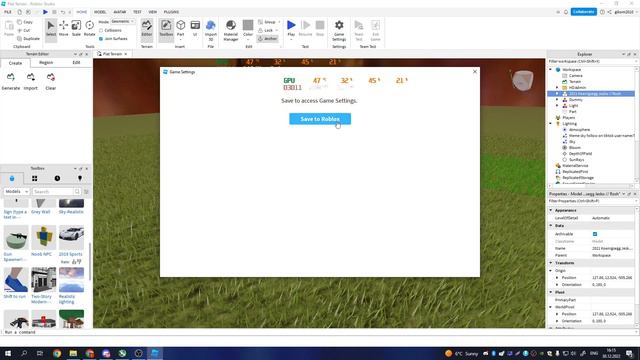Click the Shift to run toolbox thumbnail

[16, 280]
